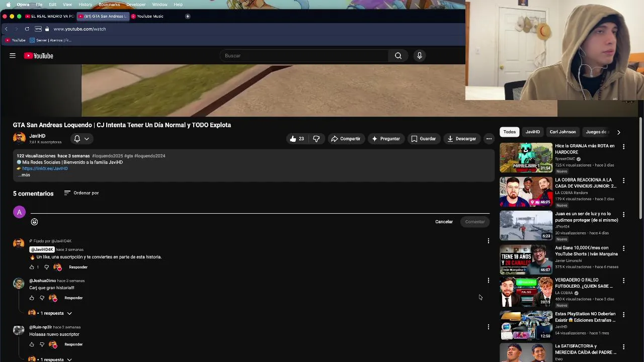Image resolution: width=644 pixels, height=362 pixels.
Task: Click Responder on pinned JaviHD4K comment
Action: tap(78, 267)
